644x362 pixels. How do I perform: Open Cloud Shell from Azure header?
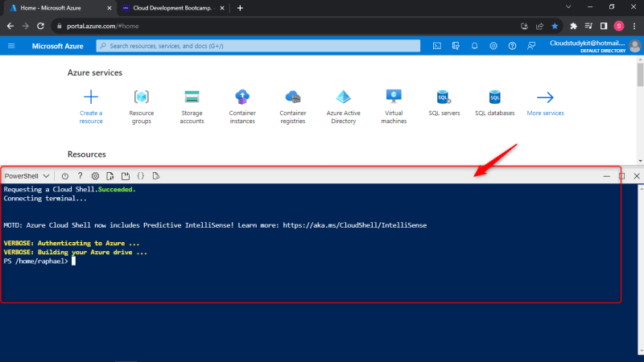click(x=437, y=46)
